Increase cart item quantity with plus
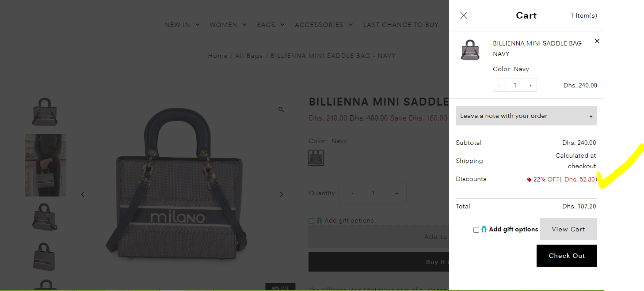644x291 pixels. (x=530, y=86)
